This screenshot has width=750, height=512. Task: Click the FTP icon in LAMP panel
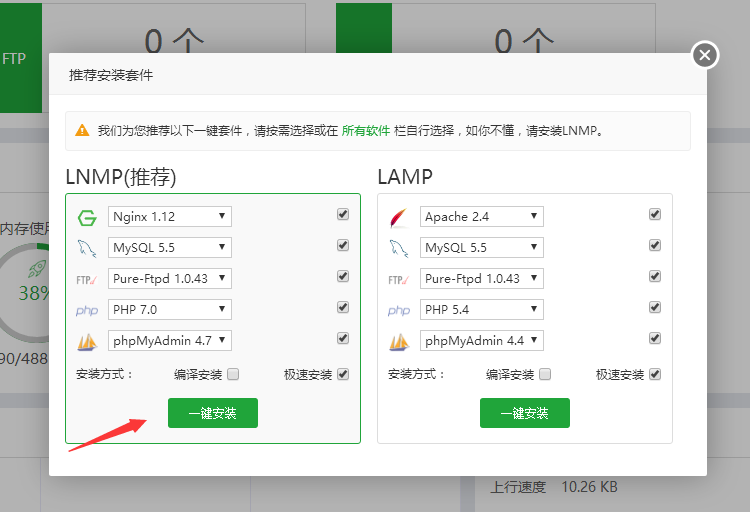pyautogui.click(x=398, y=280)
